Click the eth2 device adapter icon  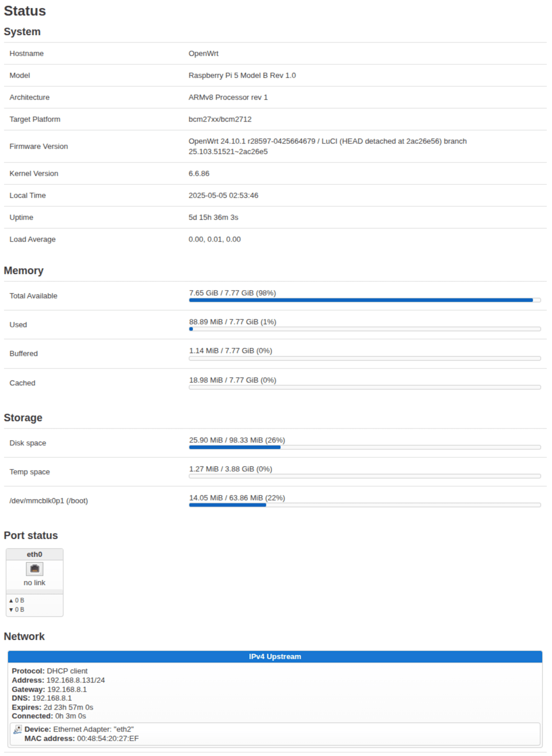17,730
